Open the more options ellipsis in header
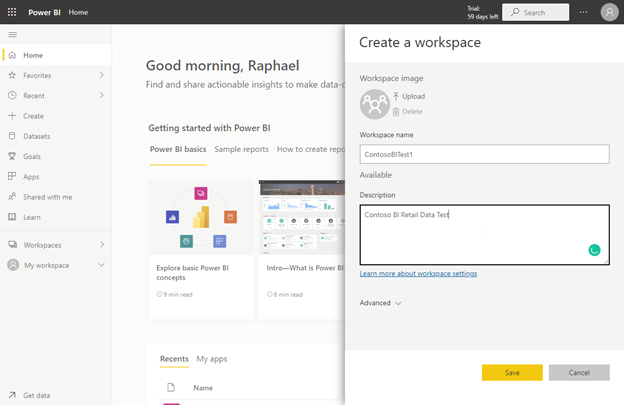624x405 pixels. pos(583,12)
